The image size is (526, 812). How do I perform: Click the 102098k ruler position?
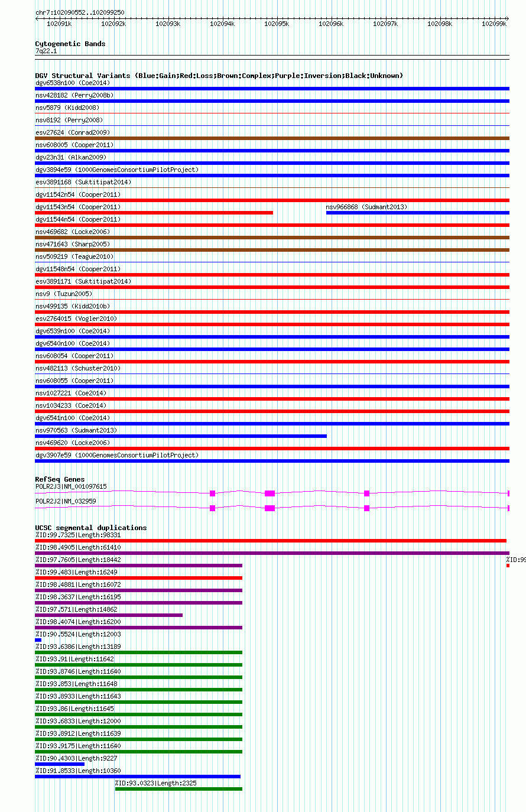[x=439, y=24]
